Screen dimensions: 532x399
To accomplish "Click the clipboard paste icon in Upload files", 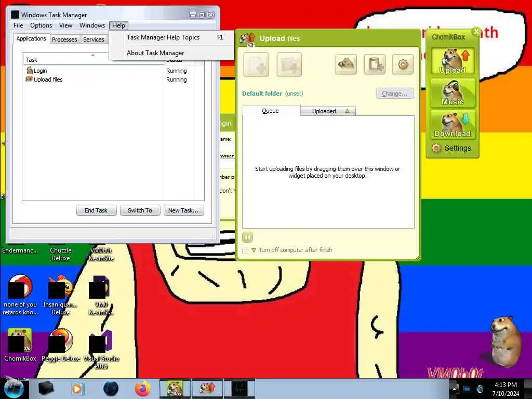I will 375,64.
